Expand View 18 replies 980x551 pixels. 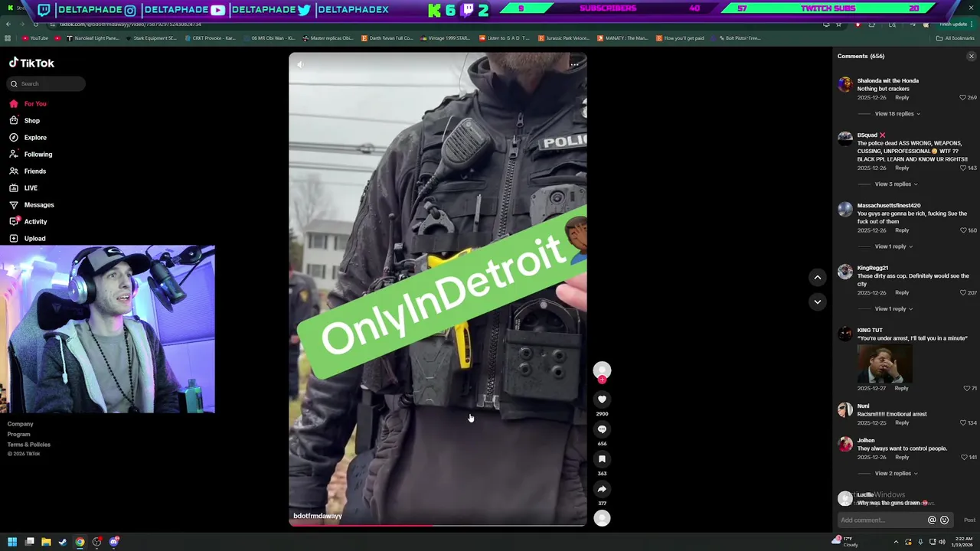(x=897, y=113)
